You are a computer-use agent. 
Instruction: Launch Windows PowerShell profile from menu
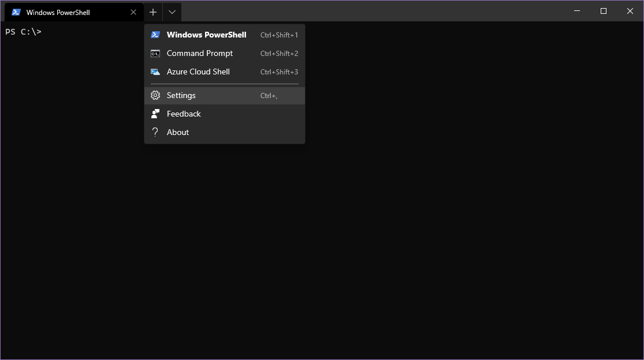coord(225,35)
